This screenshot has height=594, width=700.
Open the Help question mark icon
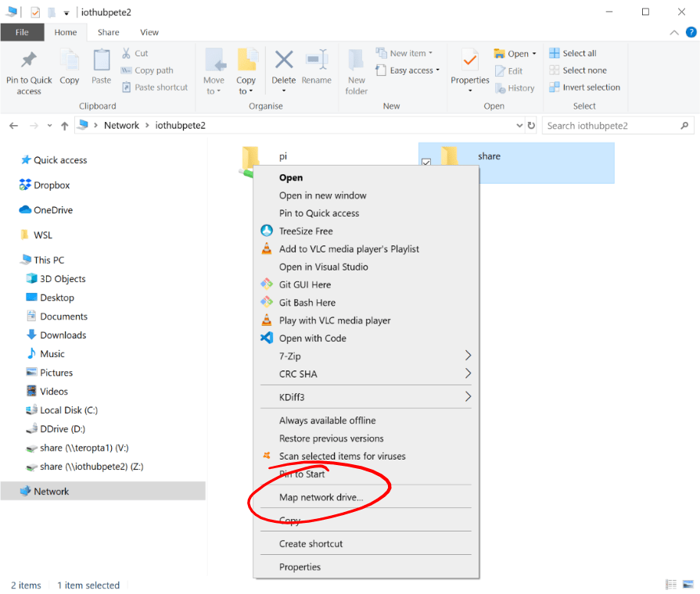coord(691,32)
